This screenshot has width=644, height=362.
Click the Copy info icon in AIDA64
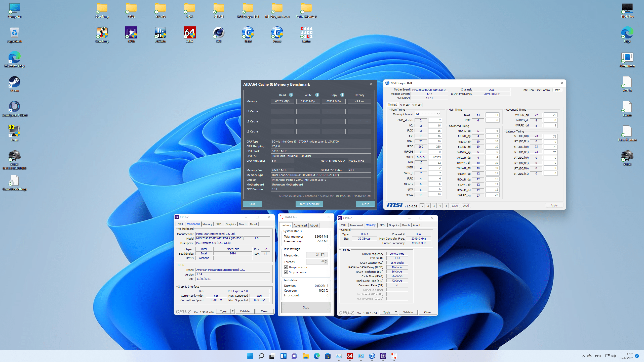(342, 95)
